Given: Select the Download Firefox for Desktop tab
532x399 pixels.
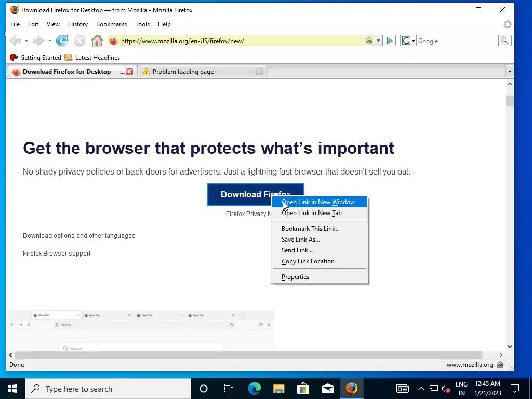Looking at the screenshot, I should coord(72,72).
